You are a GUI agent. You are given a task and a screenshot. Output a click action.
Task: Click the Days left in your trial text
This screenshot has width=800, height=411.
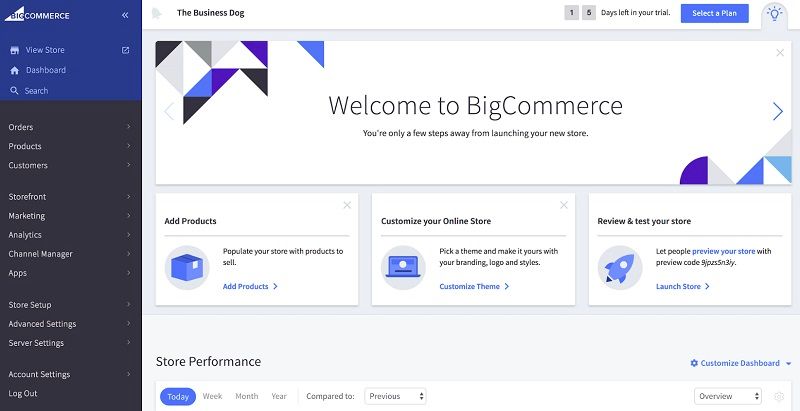[x=636, y=13]
